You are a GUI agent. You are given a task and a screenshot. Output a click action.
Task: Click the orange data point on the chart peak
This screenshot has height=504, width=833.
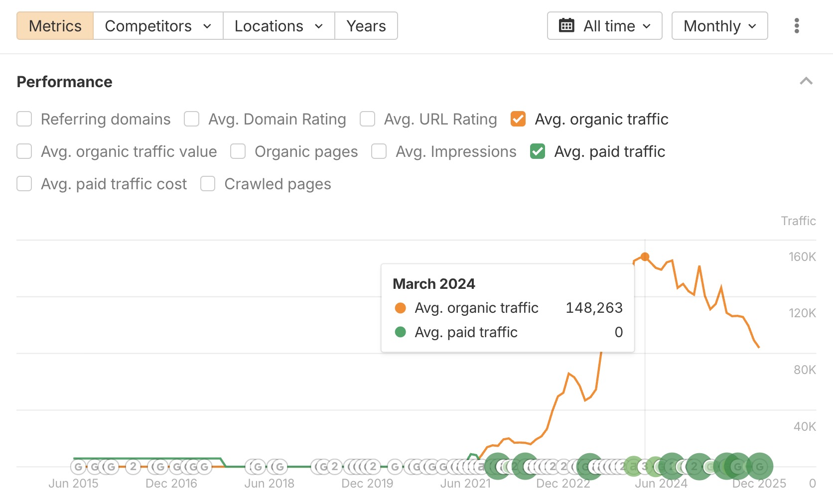[645, 257]
